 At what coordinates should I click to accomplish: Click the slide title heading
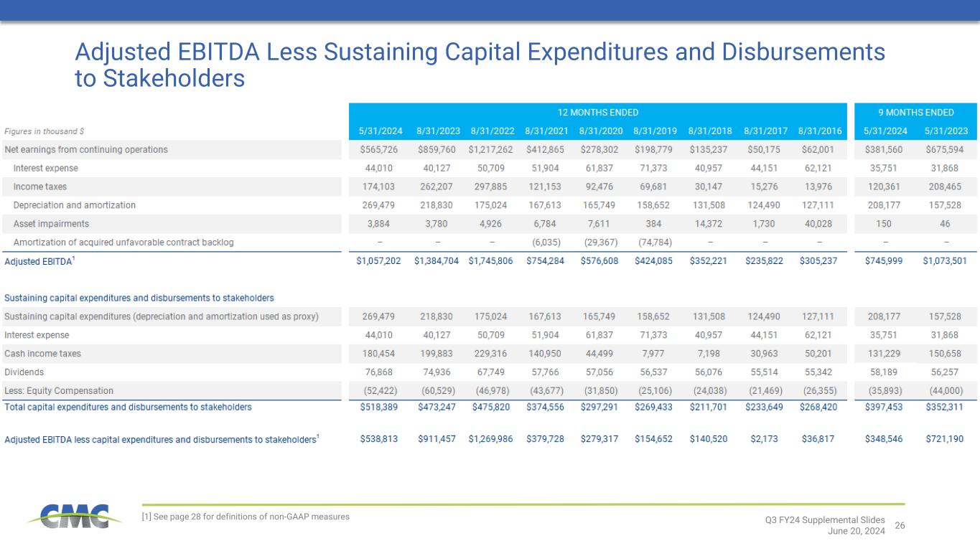480,65
